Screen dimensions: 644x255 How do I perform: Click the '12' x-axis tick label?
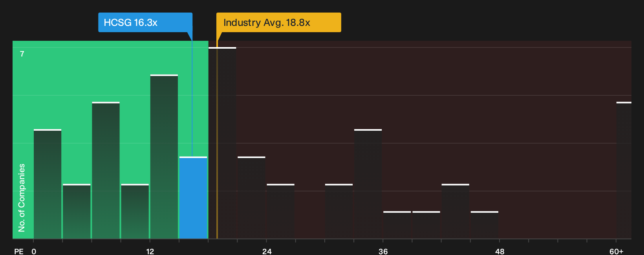pos(150,251)
